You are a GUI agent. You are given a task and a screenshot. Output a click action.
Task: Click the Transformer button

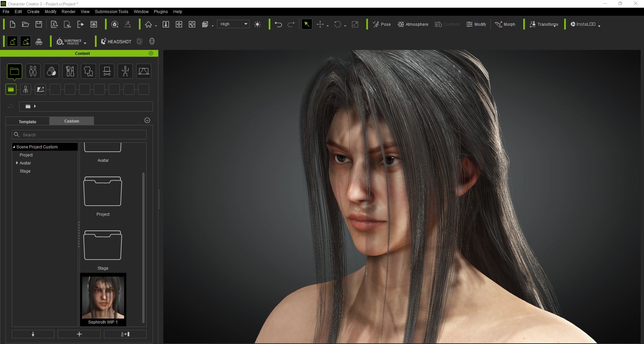pyautogui.click(x=544, y=24)
